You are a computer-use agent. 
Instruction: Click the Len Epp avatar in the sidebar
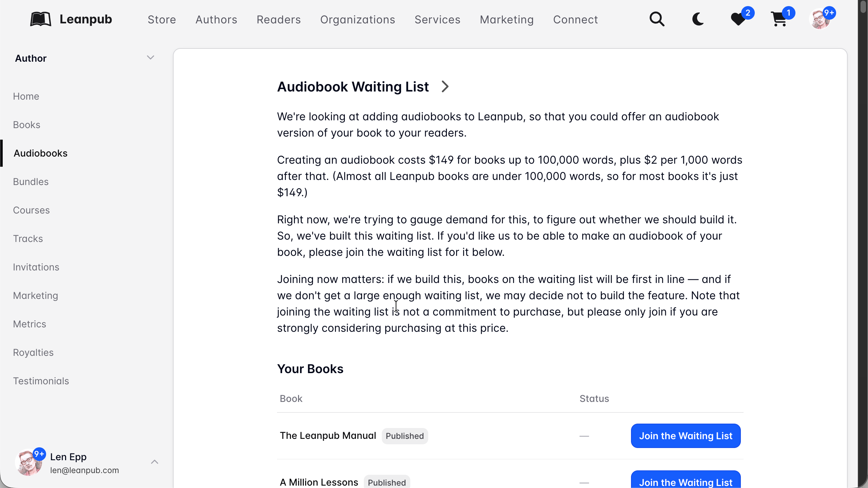[x=28, y=463]
